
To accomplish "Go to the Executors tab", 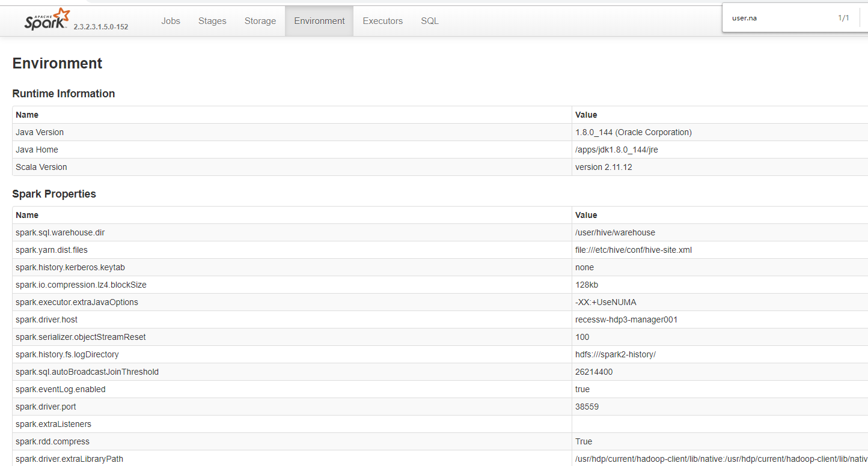I will tap(383, 21).
